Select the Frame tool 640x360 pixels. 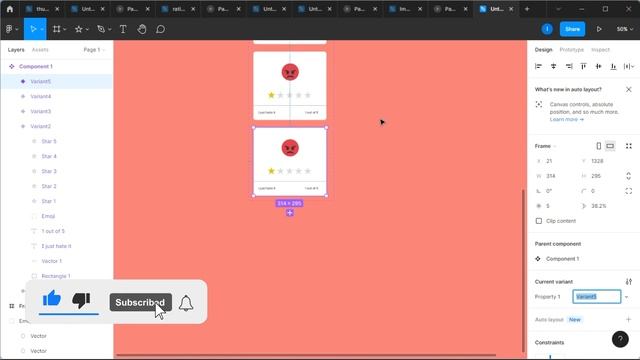click(x=56, y=29)
